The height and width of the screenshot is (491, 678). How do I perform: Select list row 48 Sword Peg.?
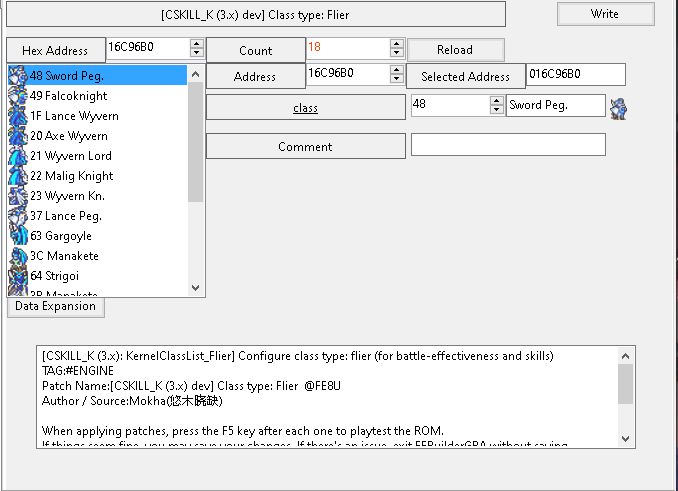97,76
